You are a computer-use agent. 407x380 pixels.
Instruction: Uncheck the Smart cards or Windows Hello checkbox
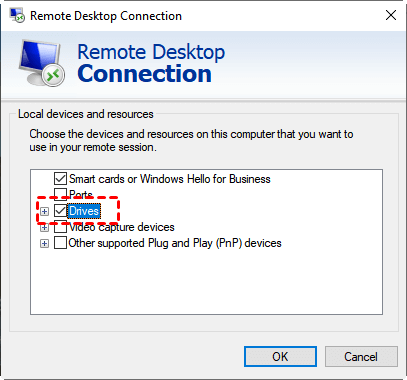click(60, 179)
